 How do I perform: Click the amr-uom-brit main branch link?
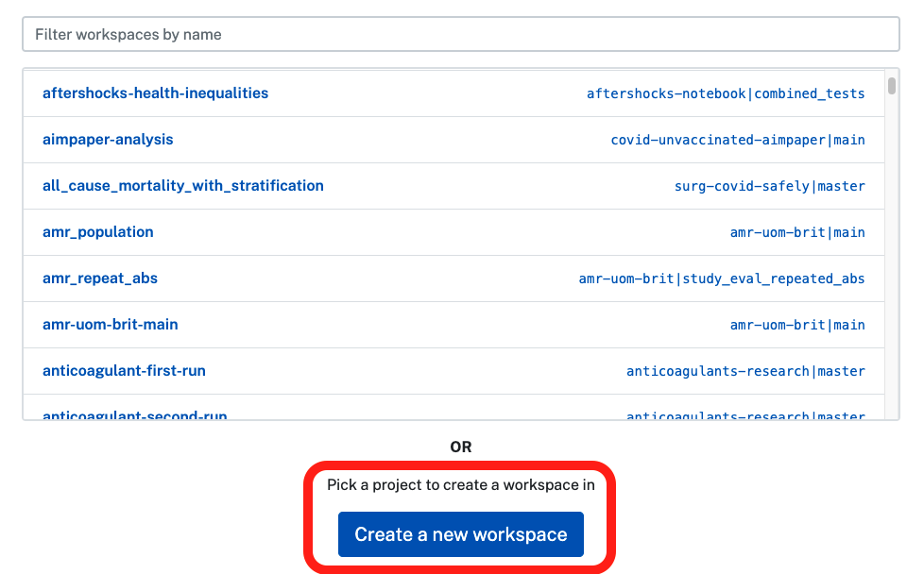(x=797, y=232)
